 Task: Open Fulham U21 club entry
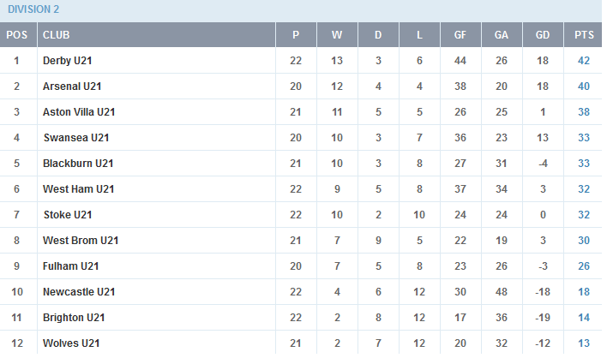point(71,266)
